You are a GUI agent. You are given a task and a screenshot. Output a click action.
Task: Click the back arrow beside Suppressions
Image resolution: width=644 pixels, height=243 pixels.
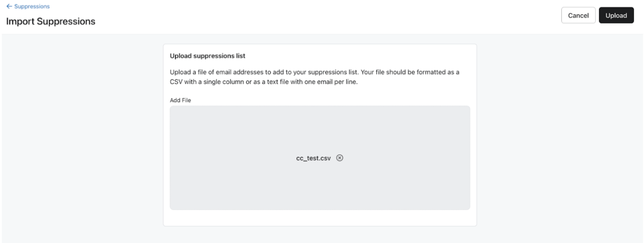coord(9,6)
